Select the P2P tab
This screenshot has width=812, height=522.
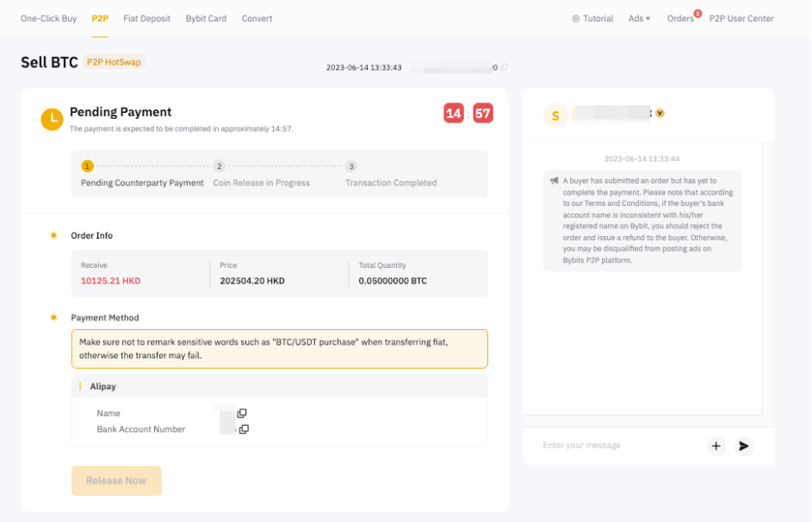click(x=100, y=18)
